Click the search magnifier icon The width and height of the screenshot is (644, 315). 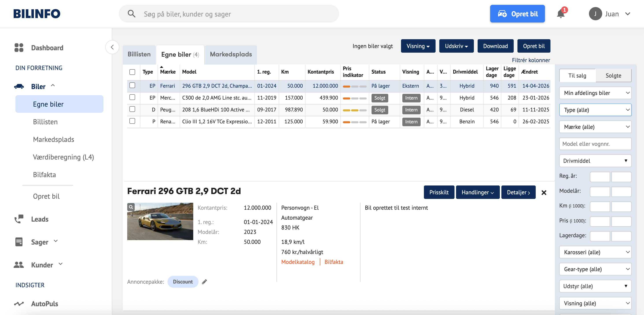(x=131, y=14)
